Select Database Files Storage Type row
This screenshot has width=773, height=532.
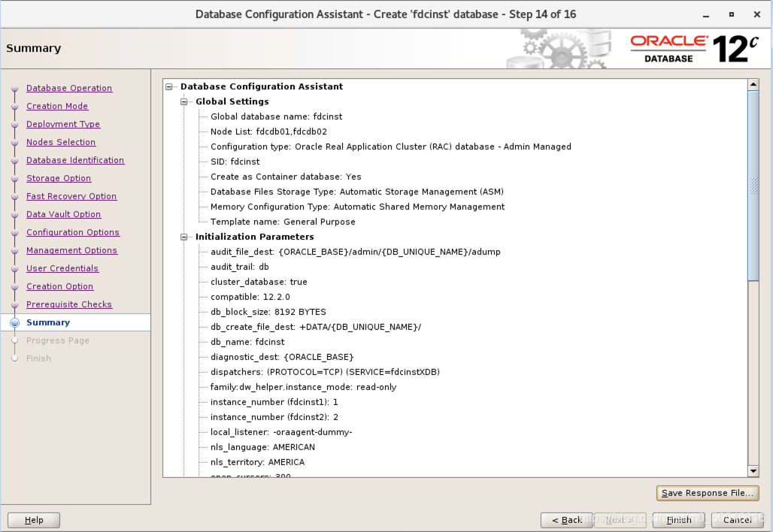pos(357,192)
